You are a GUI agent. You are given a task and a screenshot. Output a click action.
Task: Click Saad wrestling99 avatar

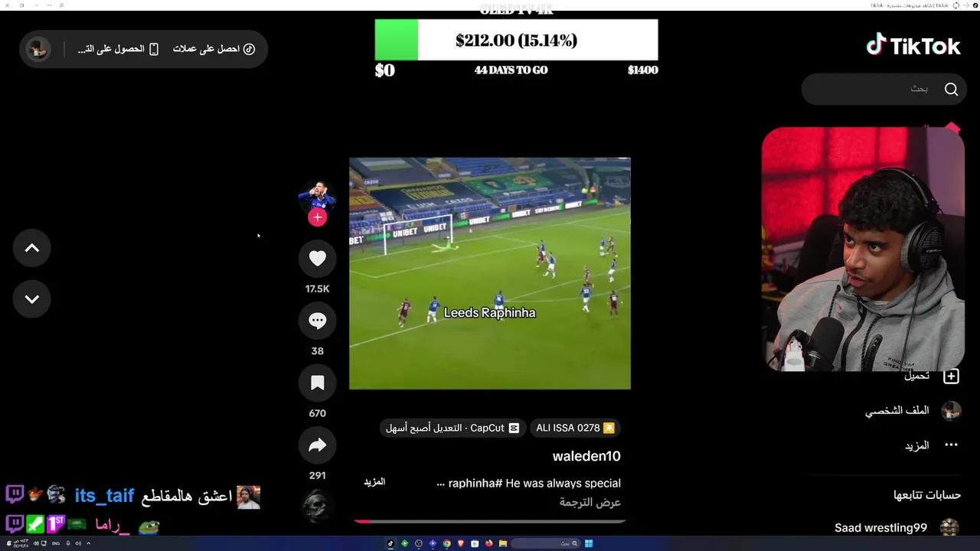949,528
